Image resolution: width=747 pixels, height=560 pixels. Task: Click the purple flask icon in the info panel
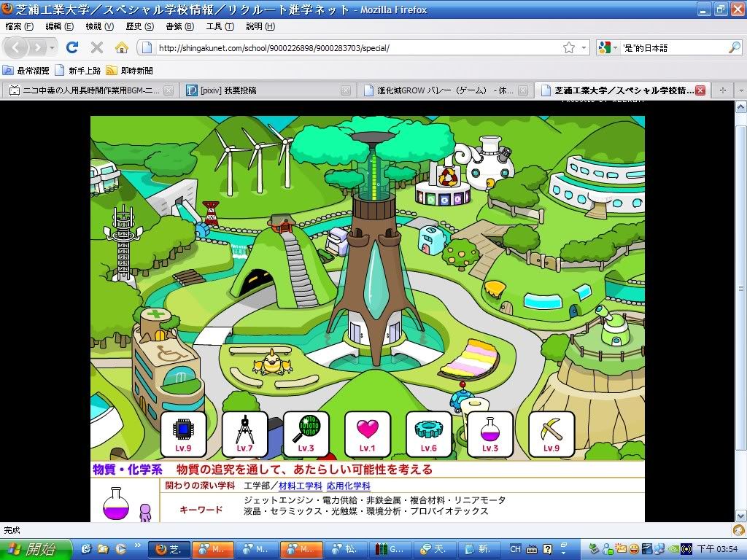tap(116, 504)
